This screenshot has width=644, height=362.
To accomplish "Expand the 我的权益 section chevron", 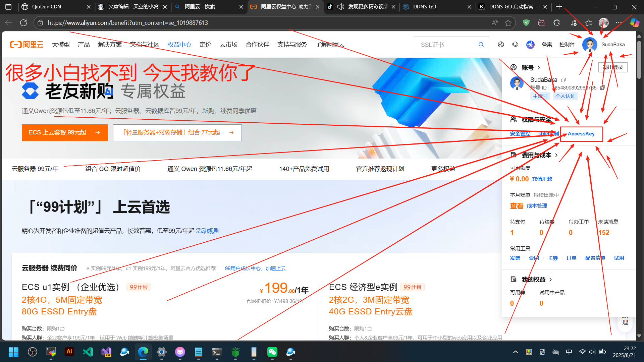I will pyautogui.click(x=550, y=280).
